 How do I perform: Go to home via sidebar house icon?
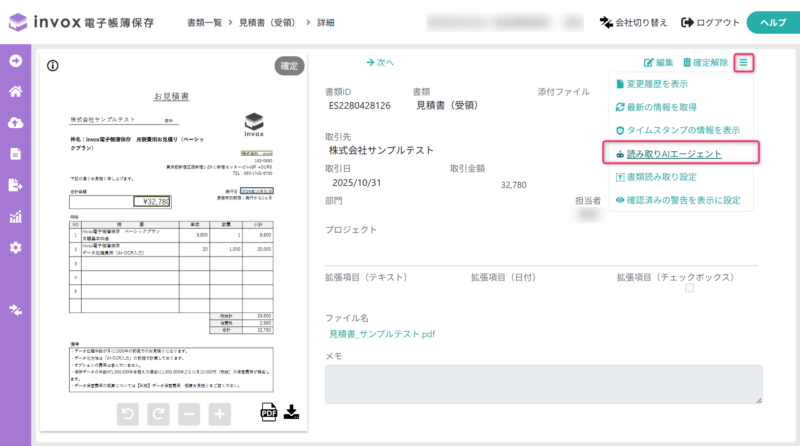15,91
